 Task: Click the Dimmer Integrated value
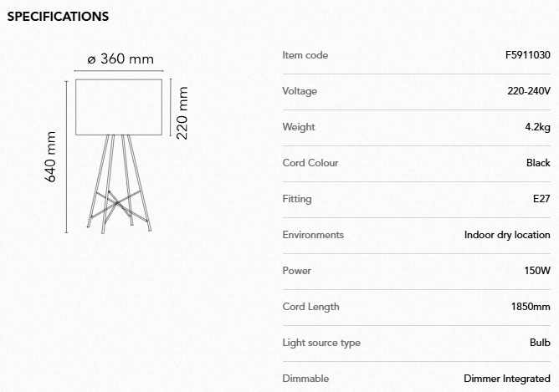pyautogui.click(x=507, y=379)
